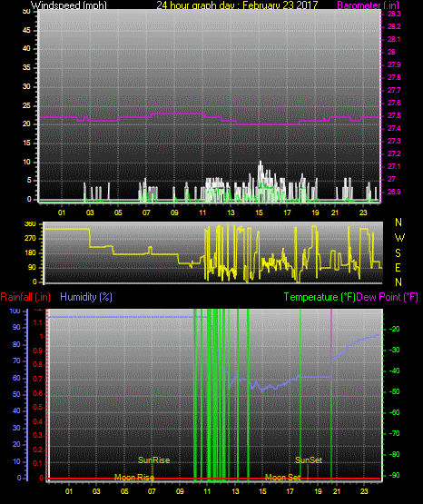Click the SunSet marker label
This screenshot has width=423, height=504.
click(x=309, y=460)
